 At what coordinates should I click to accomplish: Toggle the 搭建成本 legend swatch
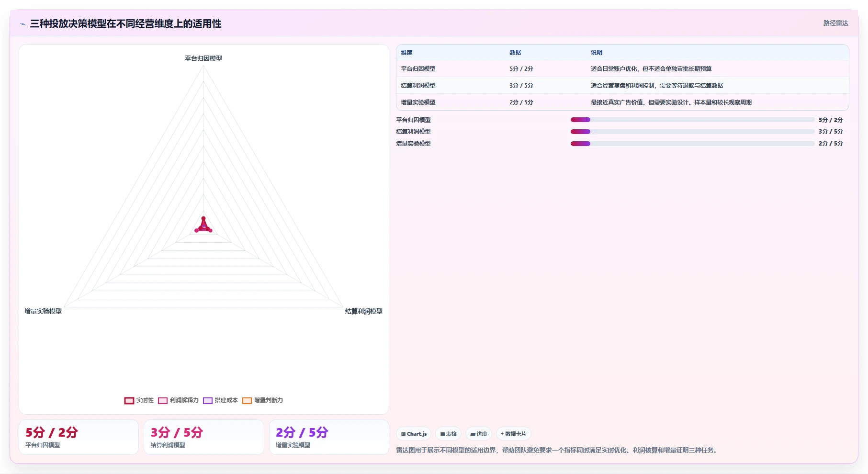coord(208,401)
